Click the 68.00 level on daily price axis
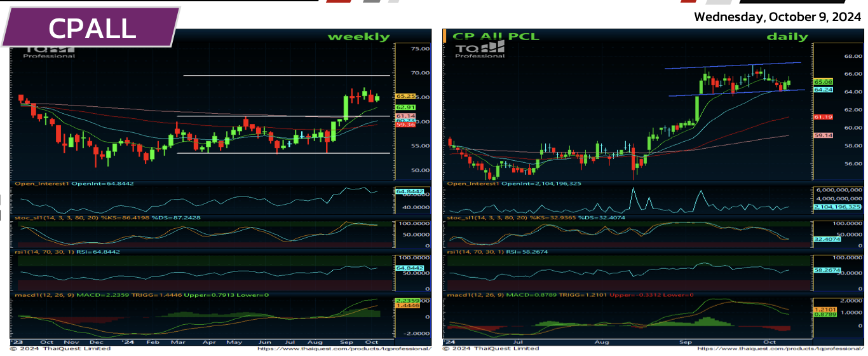 click(853, 56)
